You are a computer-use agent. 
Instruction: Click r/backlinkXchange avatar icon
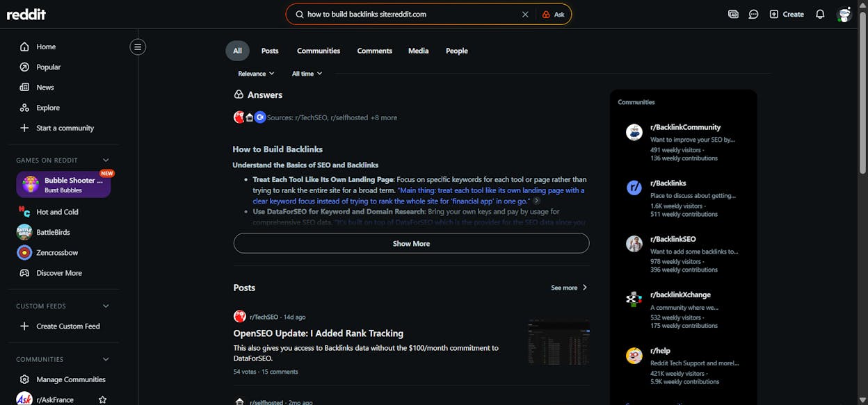(634, 299)
